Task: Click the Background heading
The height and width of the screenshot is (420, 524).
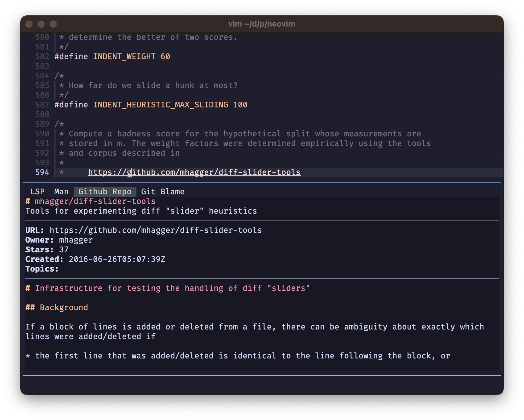Action: [57, 307]
